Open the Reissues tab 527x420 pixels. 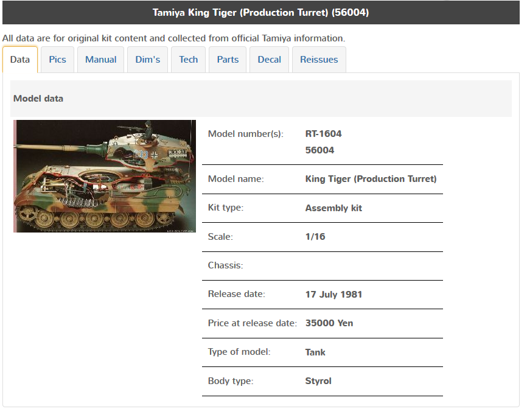pyautogui.click(x=319, y=60)
